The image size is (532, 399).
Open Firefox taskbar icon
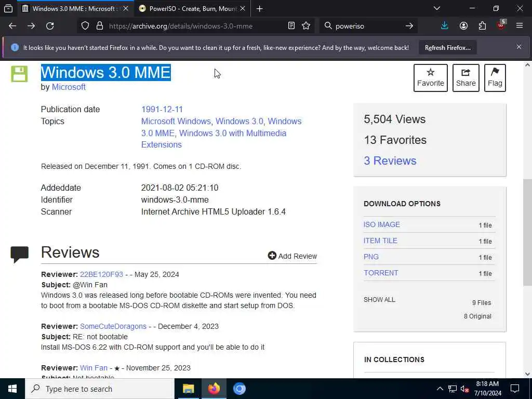tap(214, 389)
